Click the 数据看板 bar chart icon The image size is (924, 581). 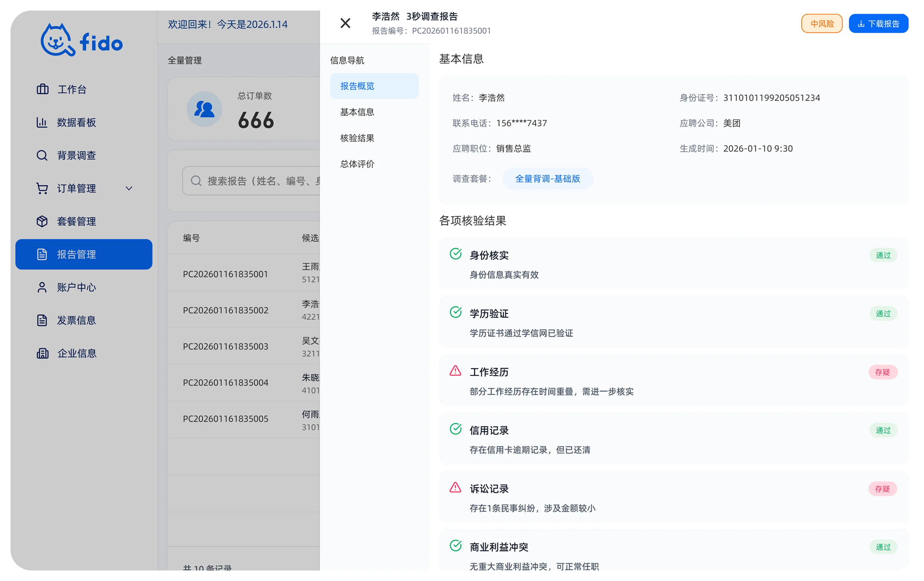[x=42, y=123]
